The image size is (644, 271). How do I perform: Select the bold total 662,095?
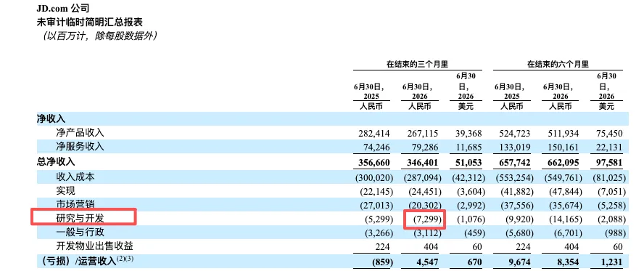pyautogui.click(x=563, y=163)
